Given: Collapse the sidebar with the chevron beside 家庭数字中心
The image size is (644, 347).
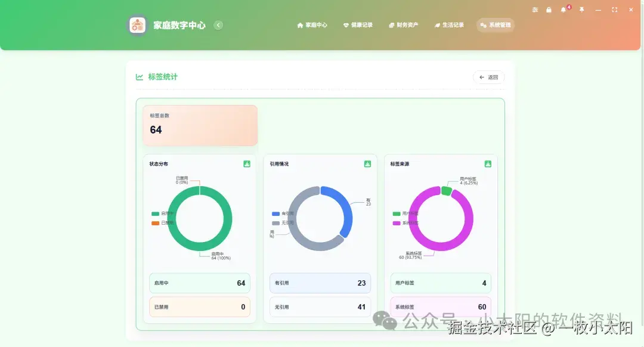Looking at the screenshot, I should click(x=218, y=25).
